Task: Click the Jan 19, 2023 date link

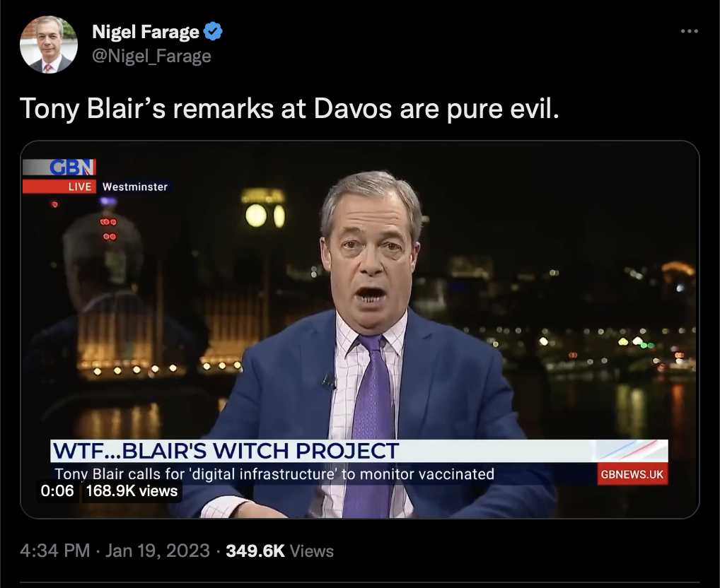Action: click(x=158, y=551)
